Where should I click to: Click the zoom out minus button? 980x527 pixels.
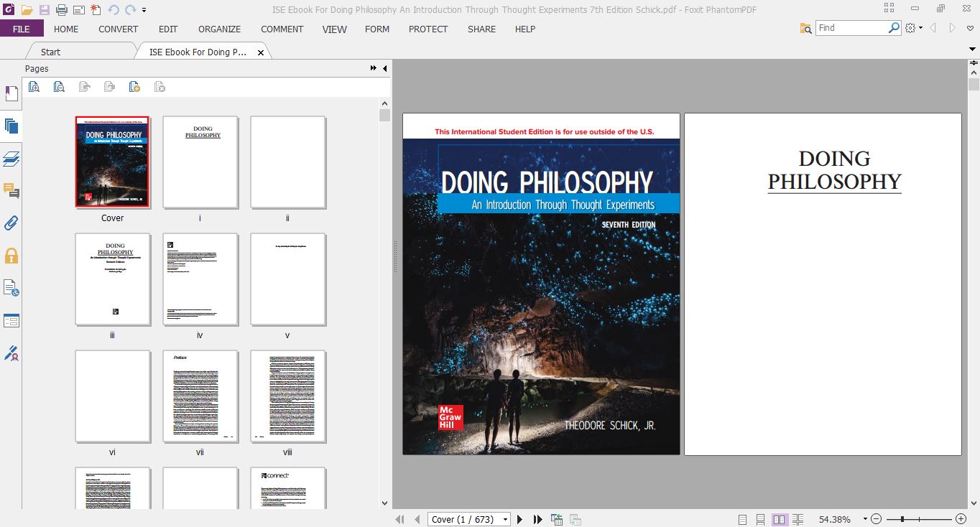[x=877, y=519]
